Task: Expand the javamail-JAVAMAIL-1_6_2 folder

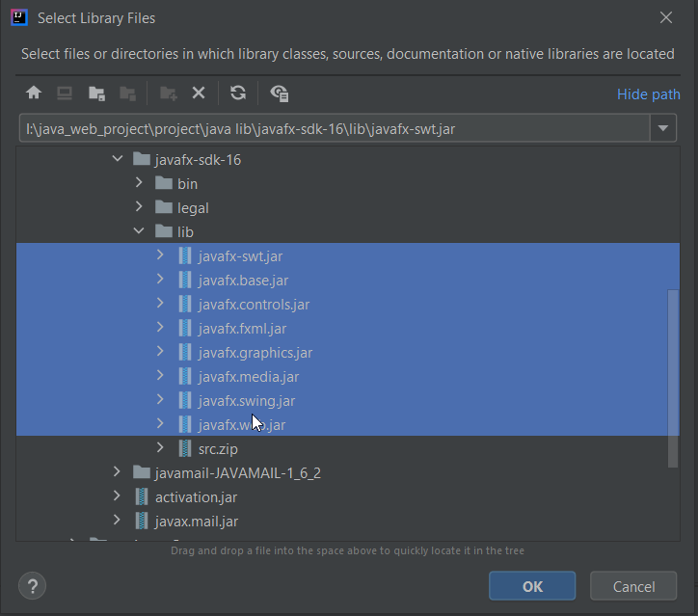Action: (117, 471)
